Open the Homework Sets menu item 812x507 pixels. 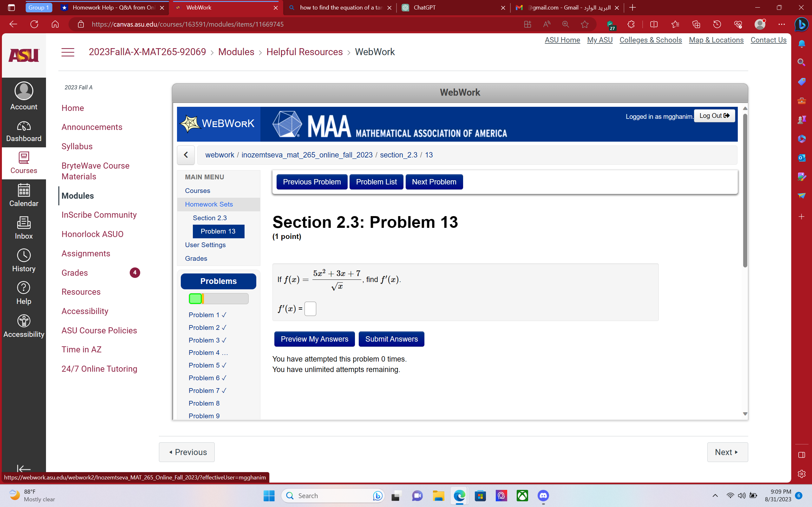pyautogui.click(x=209, y=204)
